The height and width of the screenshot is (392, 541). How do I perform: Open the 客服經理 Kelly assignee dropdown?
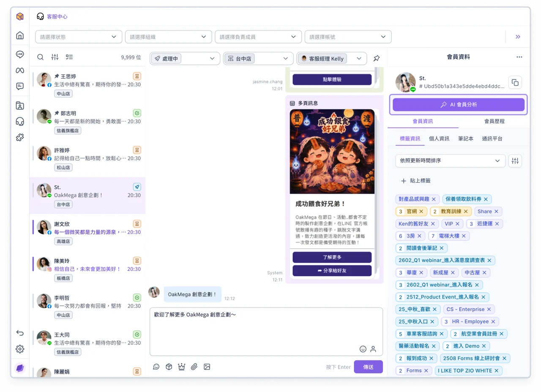coord(331,58)
